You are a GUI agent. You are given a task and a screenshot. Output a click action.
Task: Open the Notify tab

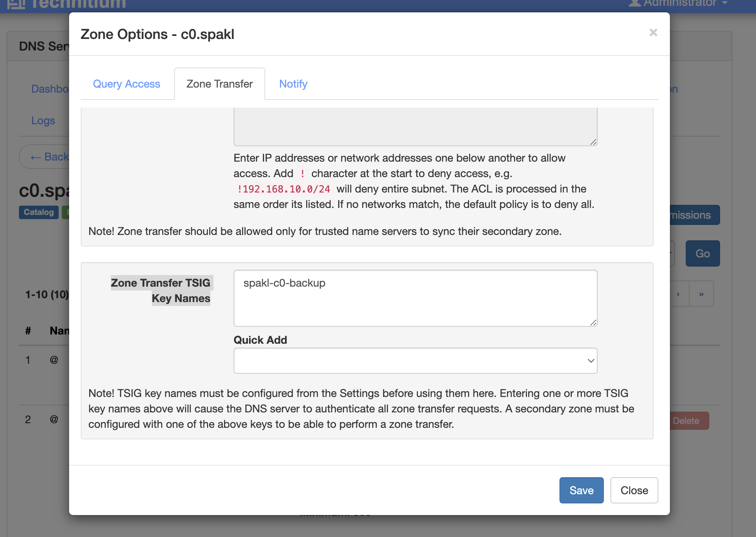(x=293, y=84)
